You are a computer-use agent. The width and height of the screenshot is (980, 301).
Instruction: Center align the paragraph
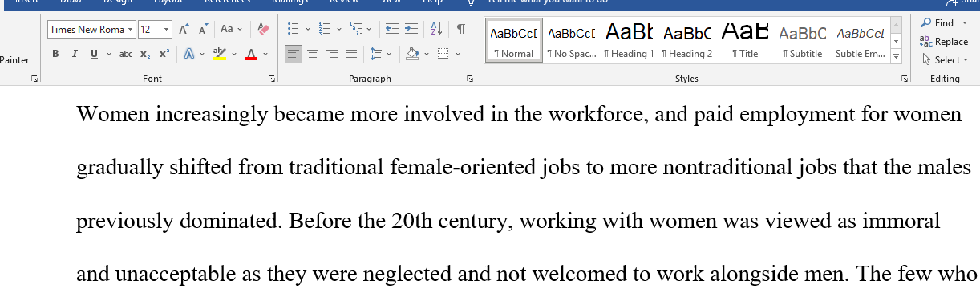pyautogui.click(x=313, y=55)
